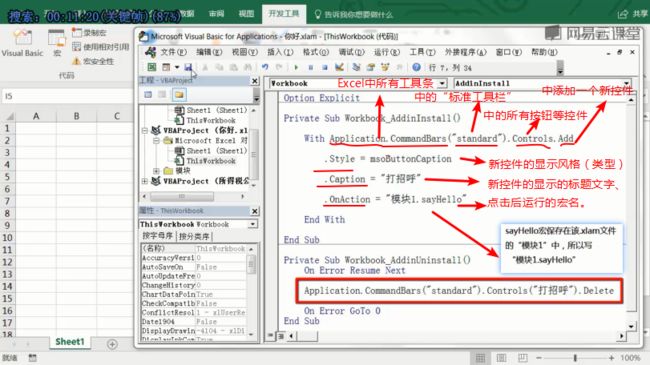Open the Visual Basic editor button in Excel ribbon

pyautogui.click(x=22, y=43)
